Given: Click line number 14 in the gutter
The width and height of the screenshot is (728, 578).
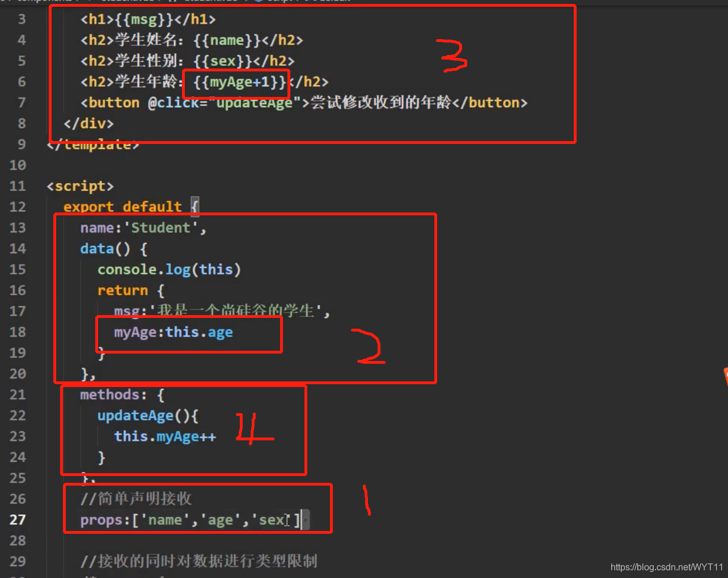Looking at the screenshot, I should coord(18,249).
